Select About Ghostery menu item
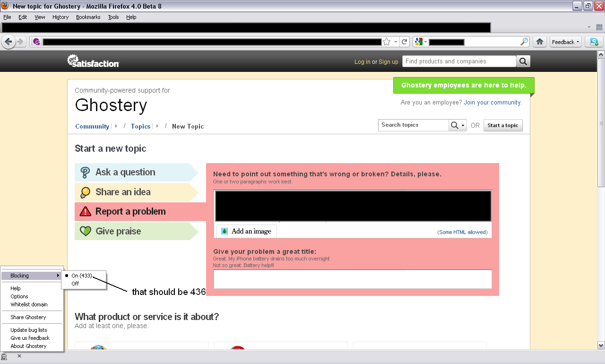This screenshot has width=605, height=364. (32, 346)
